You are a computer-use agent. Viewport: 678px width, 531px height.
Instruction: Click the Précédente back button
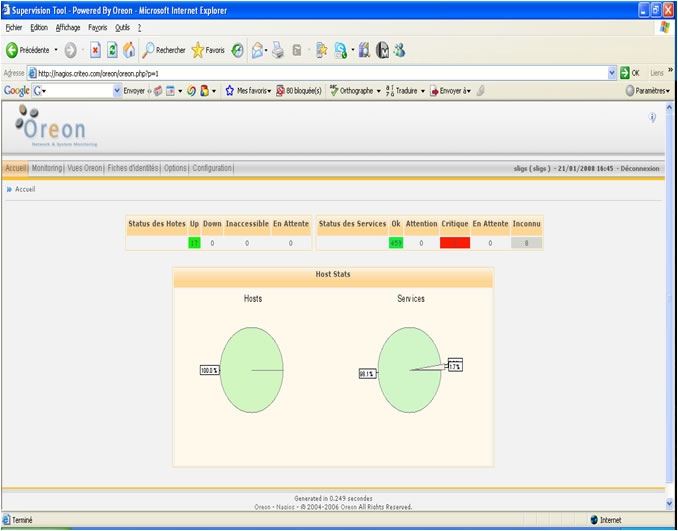[x=30, y=49]
